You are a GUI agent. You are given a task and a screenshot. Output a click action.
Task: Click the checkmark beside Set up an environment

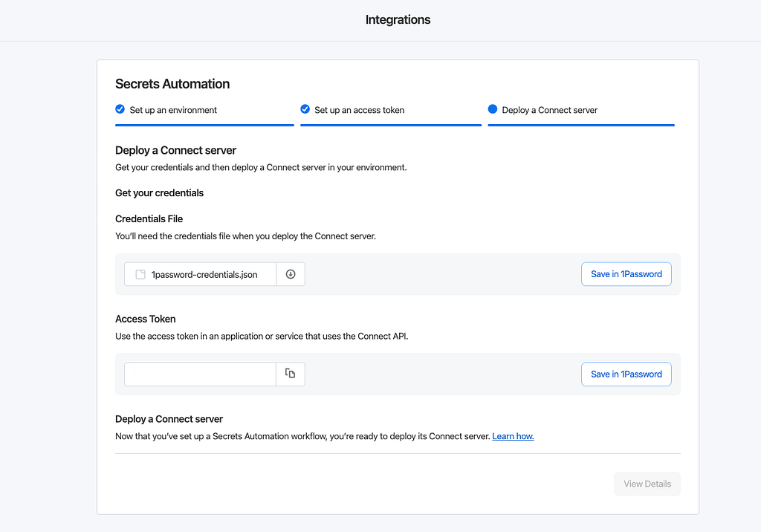120,109
